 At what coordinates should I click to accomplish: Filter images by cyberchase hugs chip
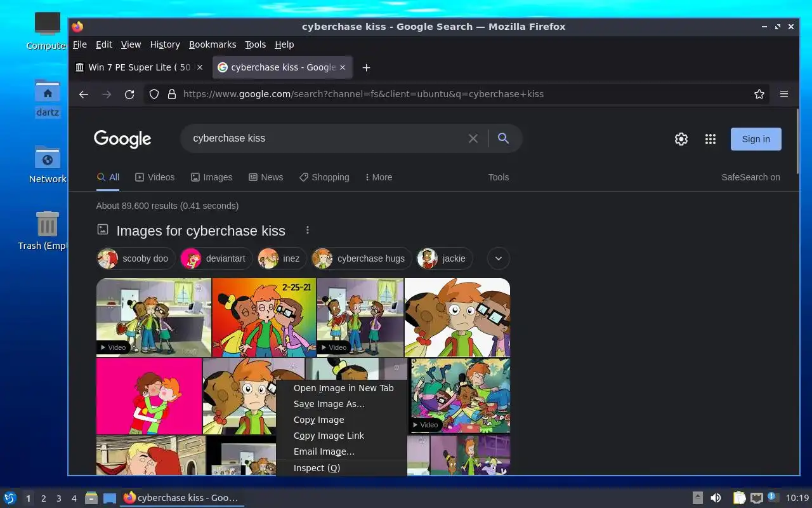click(x=362, y=258)
